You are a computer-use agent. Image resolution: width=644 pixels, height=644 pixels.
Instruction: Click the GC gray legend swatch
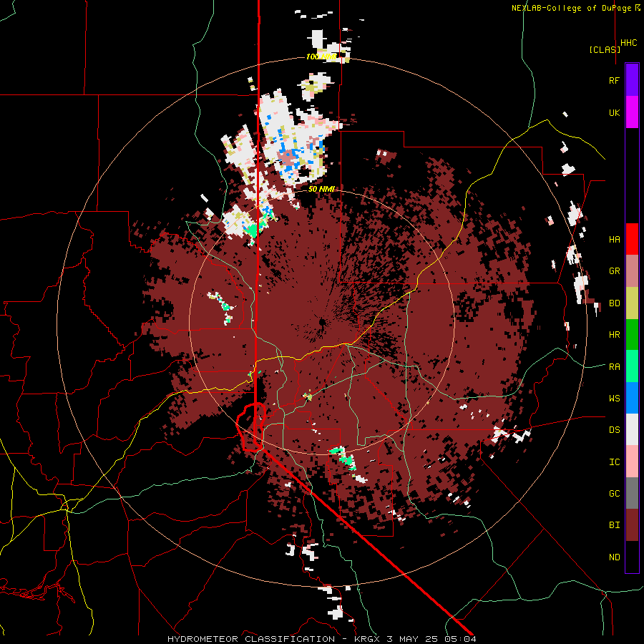coord(632,493)
